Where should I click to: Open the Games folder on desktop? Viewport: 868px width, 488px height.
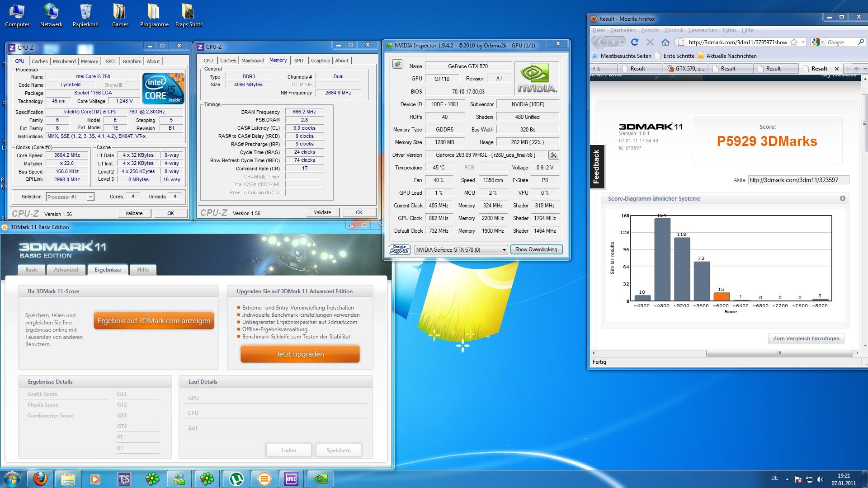[120, 15]
